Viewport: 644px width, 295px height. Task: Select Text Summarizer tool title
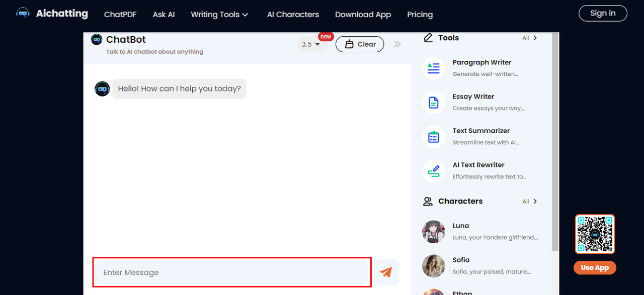tap(481, 131)
